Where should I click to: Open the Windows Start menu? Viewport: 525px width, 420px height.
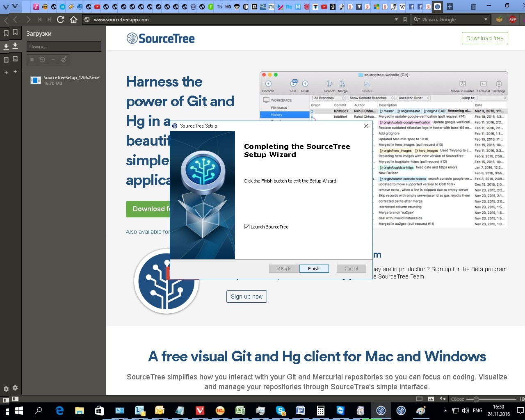coord(18,411)
